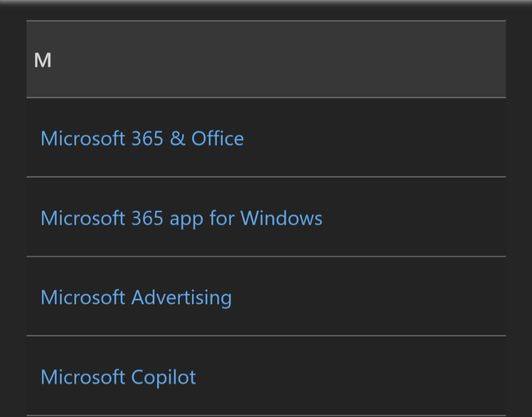
Task: Open the Microsoft 365 & Office link
Action: pos(142,138)
